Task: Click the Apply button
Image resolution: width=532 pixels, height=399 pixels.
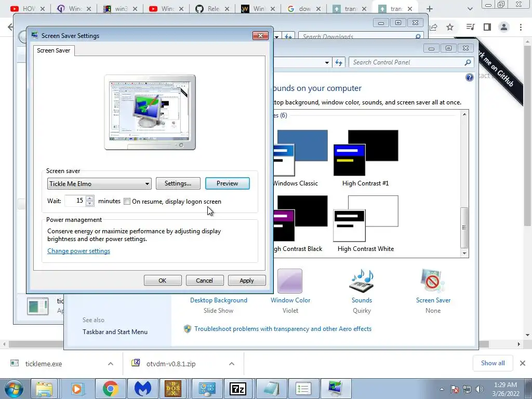Action: [247, 281]
